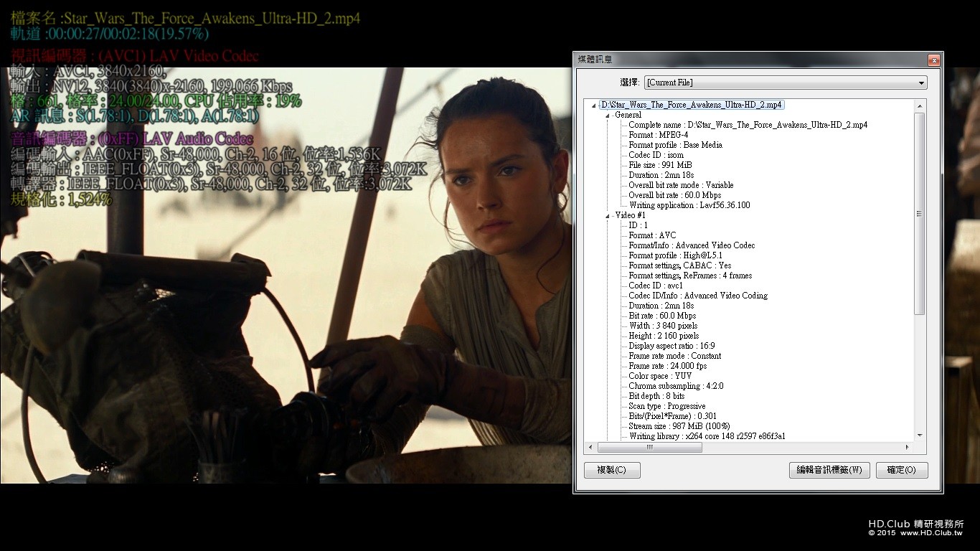This screenshot has width=980, height=551.
Task: Select 'Frame rate : 24.000 fps' row
Action: click(x=667, y=366)
